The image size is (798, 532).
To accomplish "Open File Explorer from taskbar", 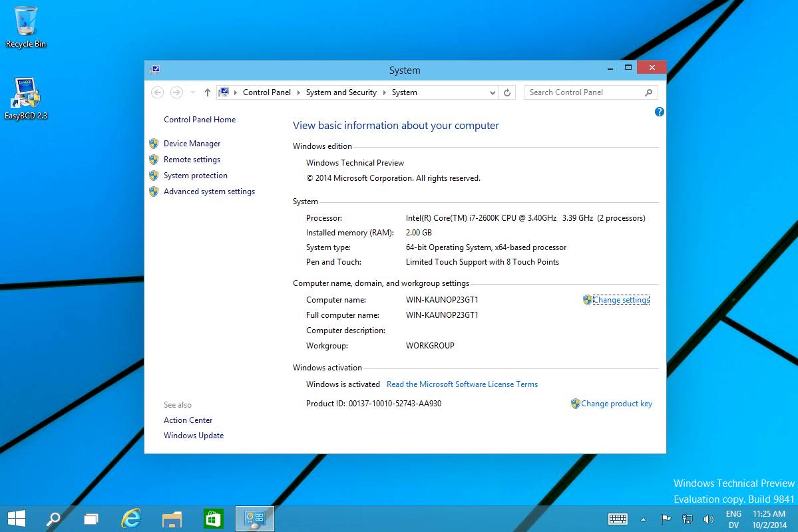I will tap(172, 519).
